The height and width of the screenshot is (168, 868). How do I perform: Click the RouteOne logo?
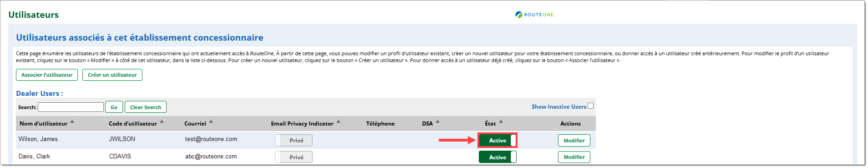(534, 15)
